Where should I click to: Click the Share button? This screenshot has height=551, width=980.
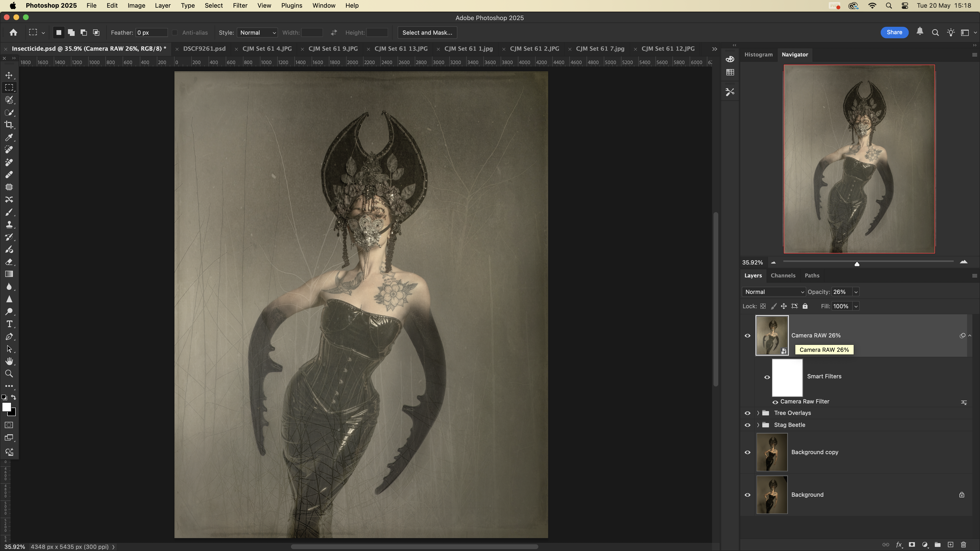[894, 32]
